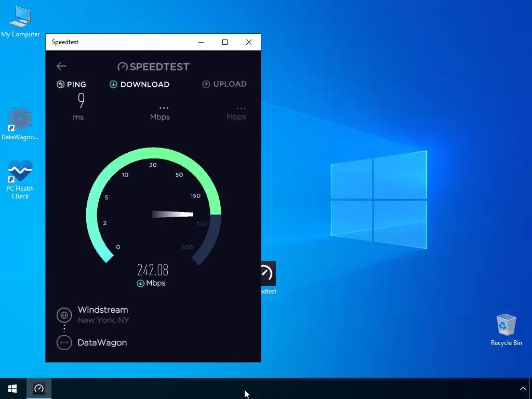Click the DOWNLOAD label

[145, 85]
